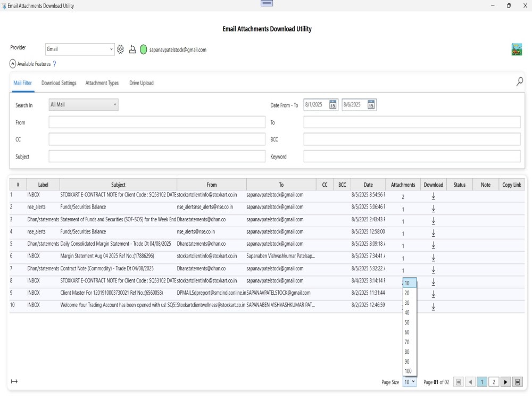532x399 pixels.
Task: Download attachment for row 2 Funds/Securities Balance
Action: pyautogui.click(x=433, y=209)
